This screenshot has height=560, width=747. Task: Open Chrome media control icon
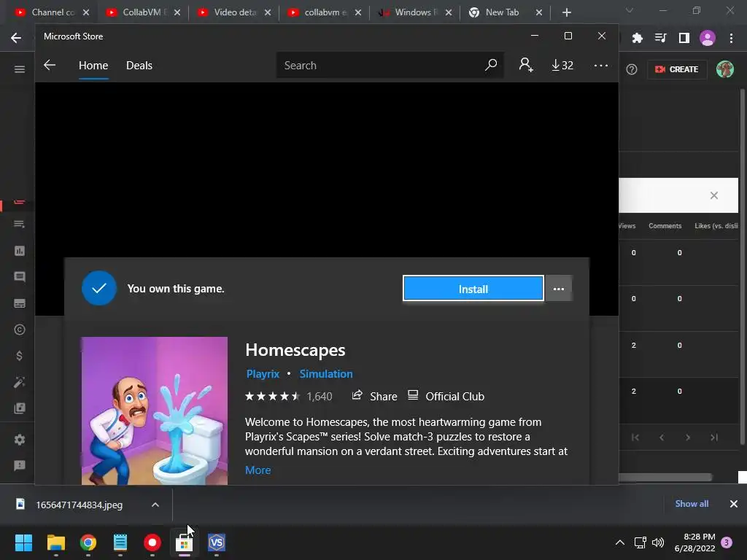[x=660, y=38]
